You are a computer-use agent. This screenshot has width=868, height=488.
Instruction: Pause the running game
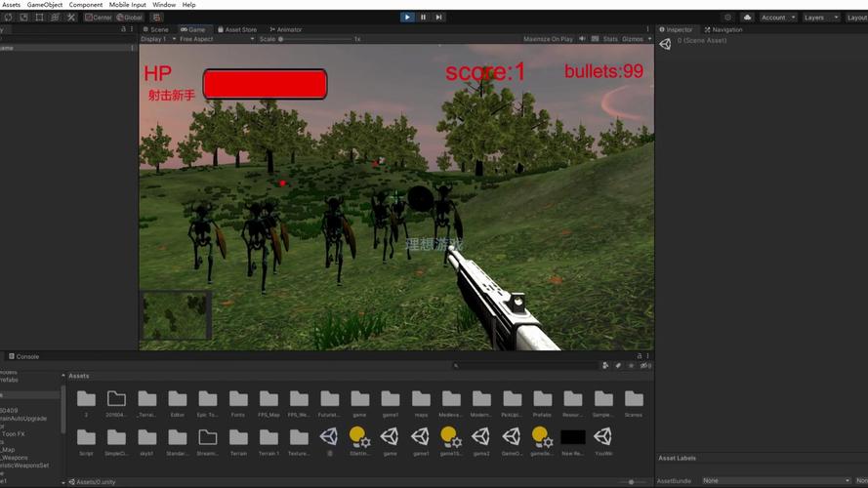423,18
